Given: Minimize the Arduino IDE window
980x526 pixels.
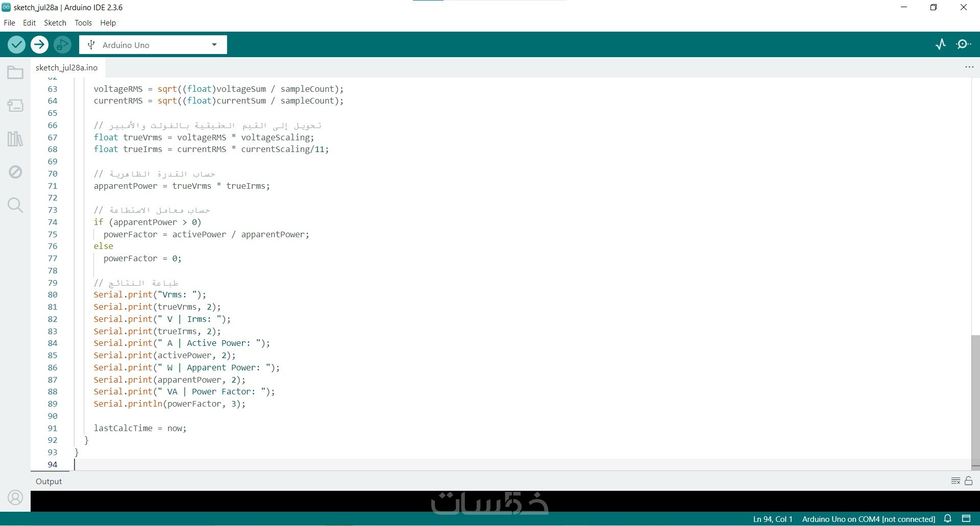Looking at the screenshot, I should tap(904, 7).
